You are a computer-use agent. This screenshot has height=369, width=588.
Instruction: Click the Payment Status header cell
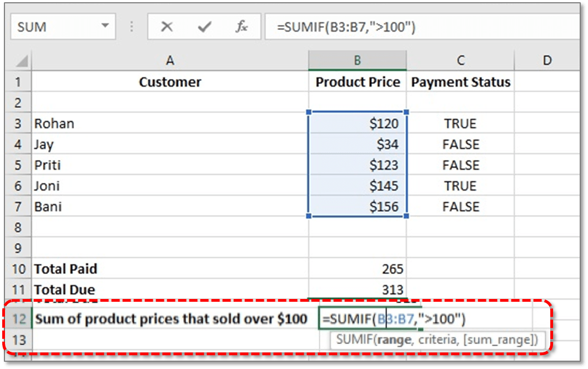(x=460, y=82)
